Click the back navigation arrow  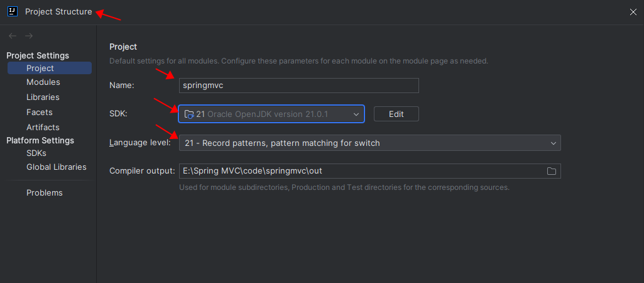[x=13, y=36]
